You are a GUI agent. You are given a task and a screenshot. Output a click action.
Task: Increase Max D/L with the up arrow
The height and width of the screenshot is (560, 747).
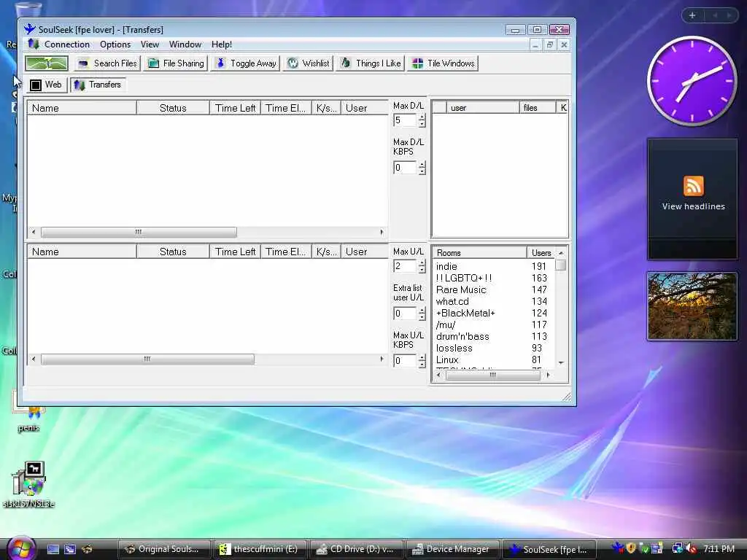tap(422, 117)
